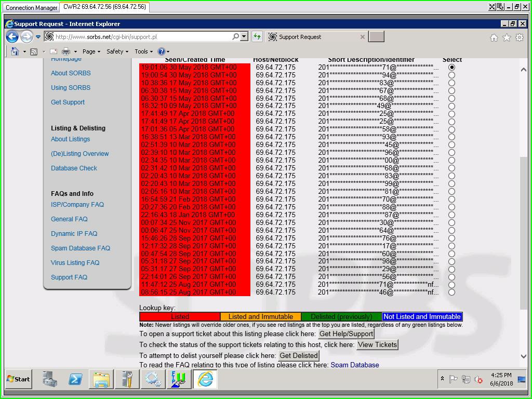Click the Internet Explorer taskbar icon
This screenshot has height=399, width=532.
(205, 379)
